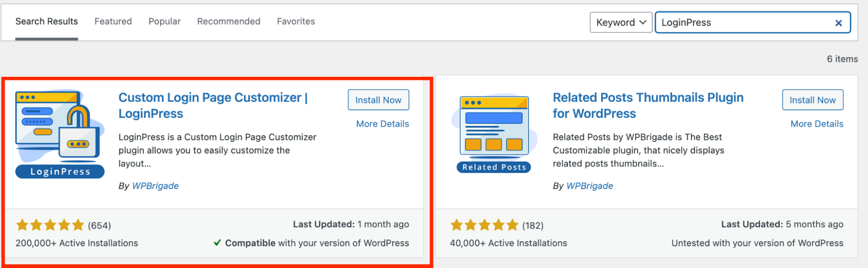The image size is (868, 268).
Task: Click the '6 items' result count
Action: point(842,59)
